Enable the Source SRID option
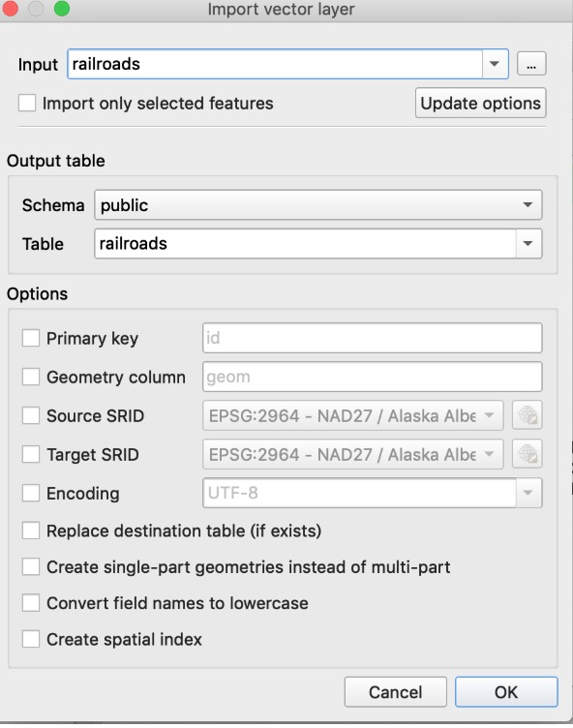The image size is (573, 728). (31, 415)
